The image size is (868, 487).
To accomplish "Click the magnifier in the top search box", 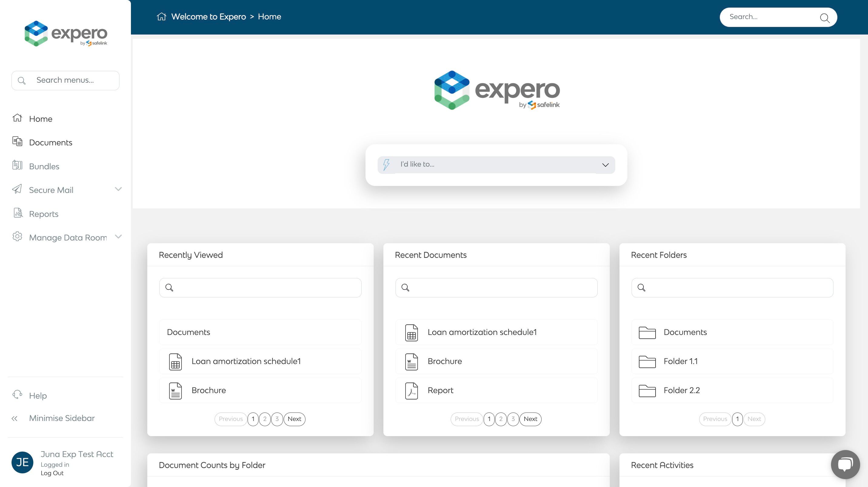I will coord(824,18).
